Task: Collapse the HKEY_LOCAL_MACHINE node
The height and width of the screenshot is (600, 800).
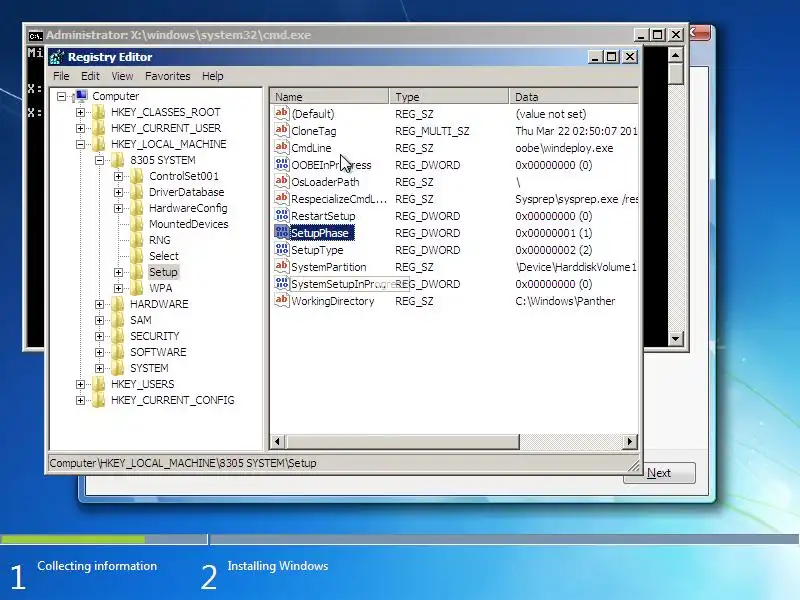Action: 80,144
